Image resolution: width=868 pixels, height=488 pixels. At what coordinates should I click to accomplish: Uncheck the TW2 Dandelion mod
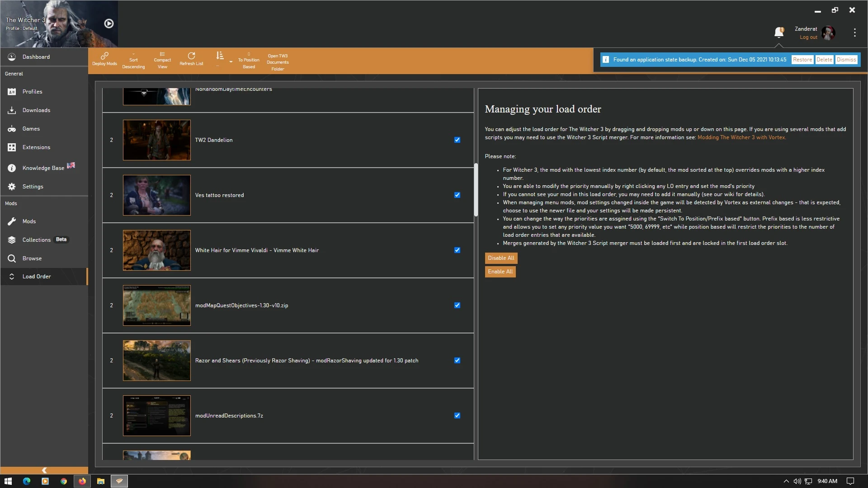click(457, 140)
